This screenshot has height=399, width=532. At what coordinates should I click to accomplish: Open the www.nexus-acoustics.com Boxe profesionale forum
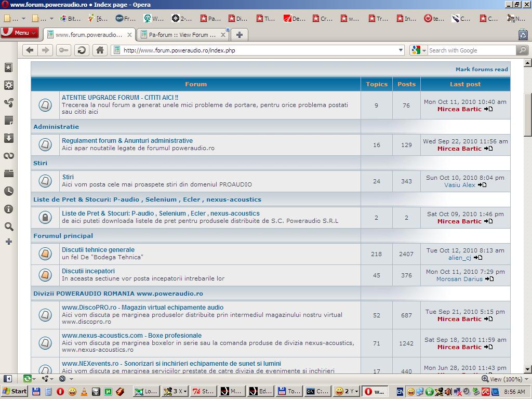[x=131, y=336]
